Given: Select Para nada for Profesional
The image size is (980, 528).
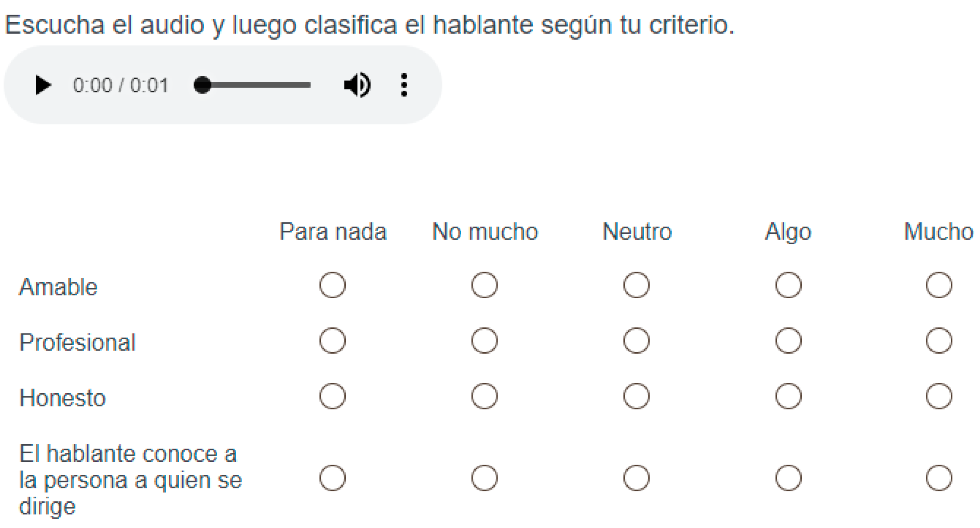Looking at the screenshot, I should 332,341.
